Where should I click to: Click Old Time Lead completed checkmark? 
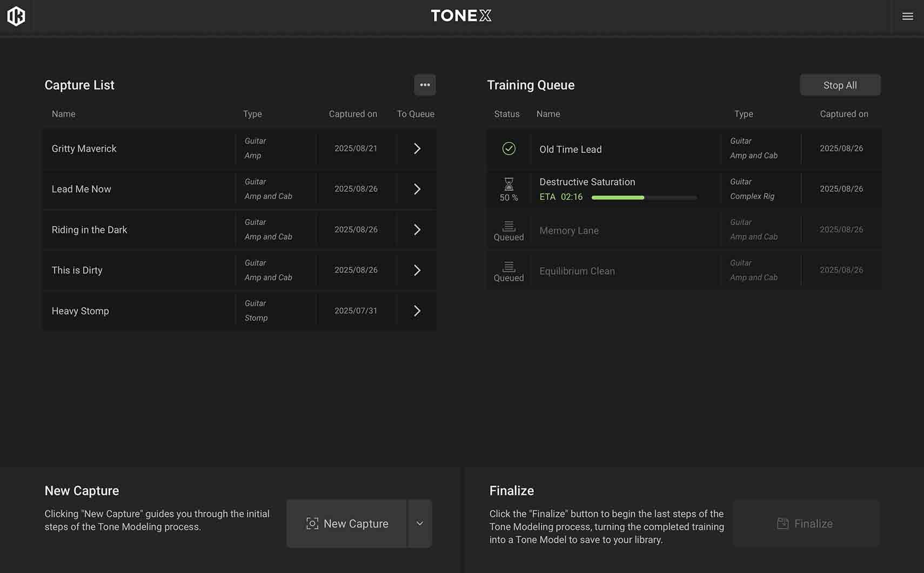point(508,148)
